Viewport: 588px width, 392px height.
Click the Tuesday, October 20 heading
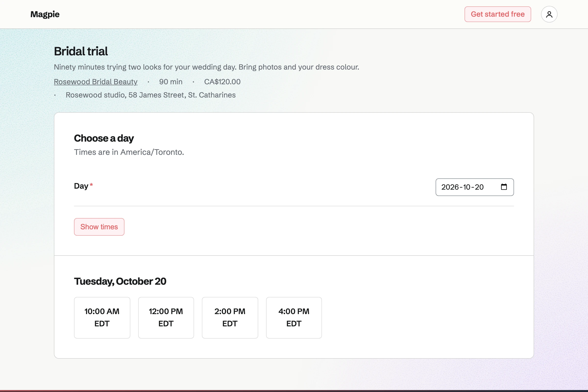(120, 281)
